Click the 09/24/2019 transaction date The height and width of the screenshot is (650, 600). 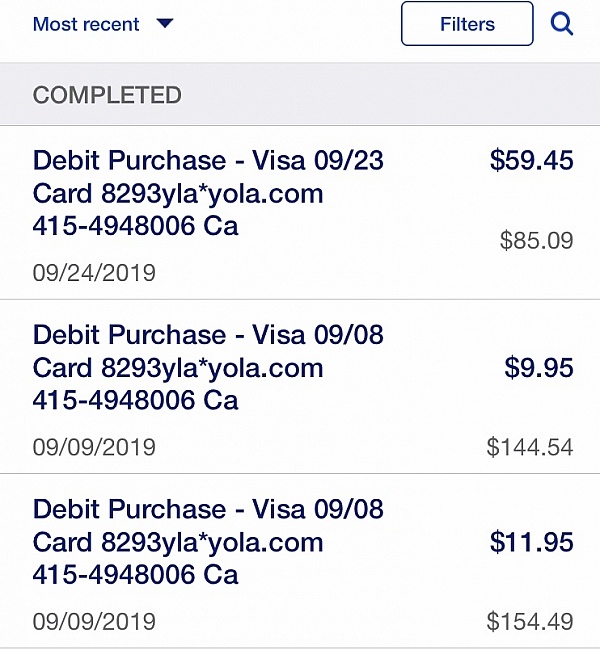94,273
